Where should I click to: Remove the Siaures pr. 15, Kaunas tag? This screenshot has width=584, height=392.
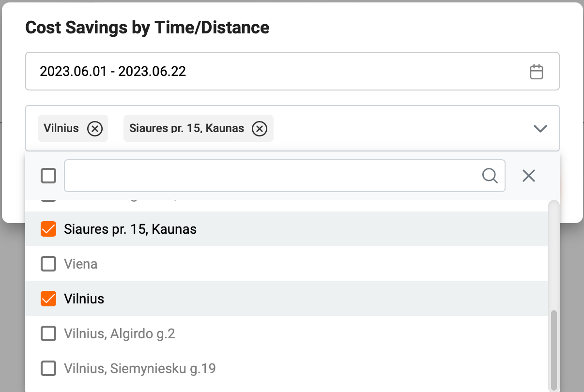260,129
